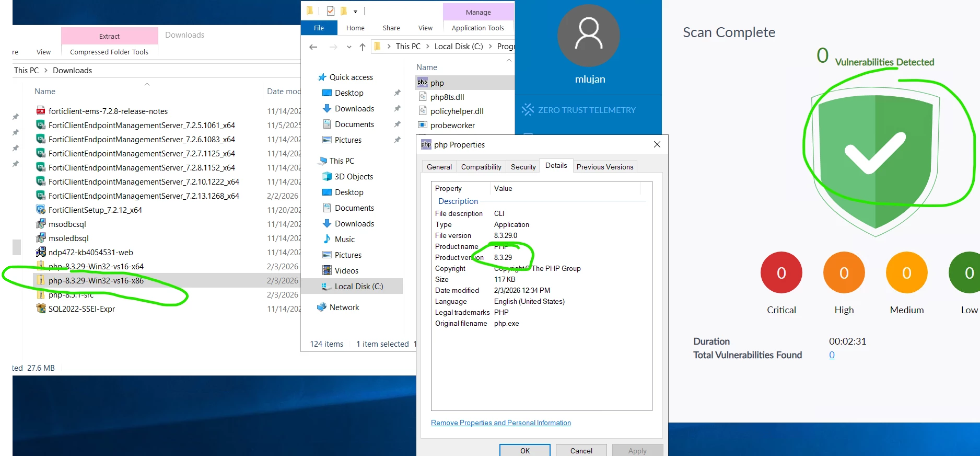The image size is (980, 456).
Task: Select FortiClientEndpointManagementServer_7.2.8.1152_x64 installer icon
Action: coord(40,167)
